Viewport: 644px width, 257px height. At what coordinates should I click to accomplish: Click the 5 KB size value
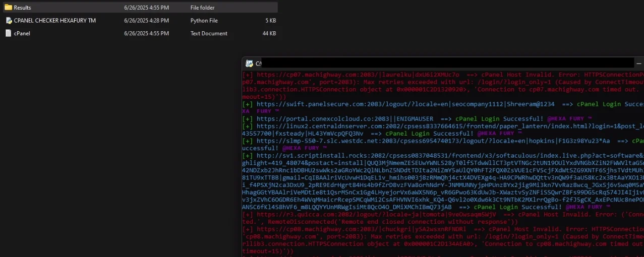pyautogui.click(x=270, y=21)
